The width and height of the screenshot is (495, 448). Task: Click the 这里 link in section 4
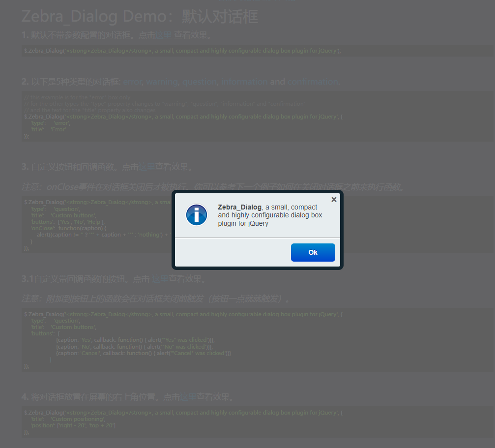188,397
